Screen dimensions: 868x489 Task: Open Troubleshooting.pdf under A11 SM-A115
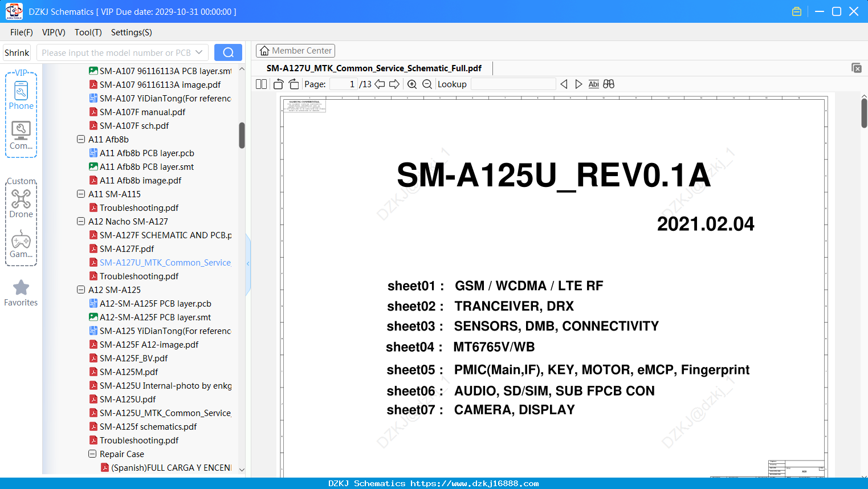click(x=134, y=207)
